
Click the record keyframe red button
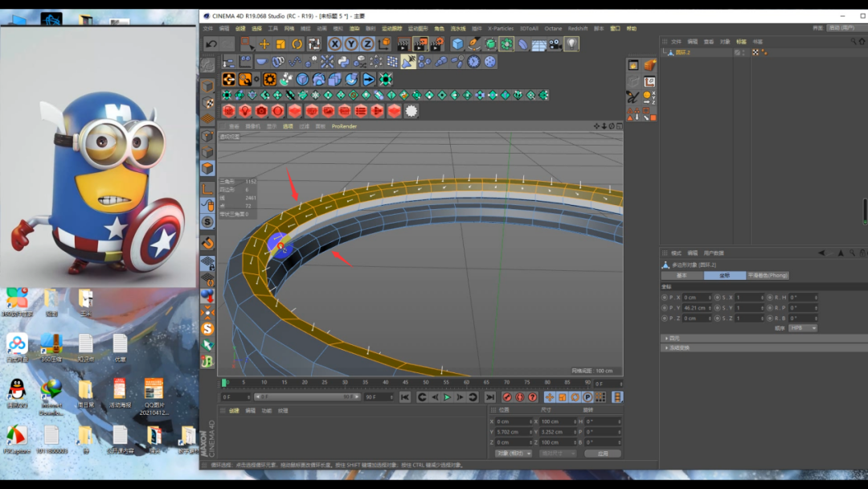(506, 397)
